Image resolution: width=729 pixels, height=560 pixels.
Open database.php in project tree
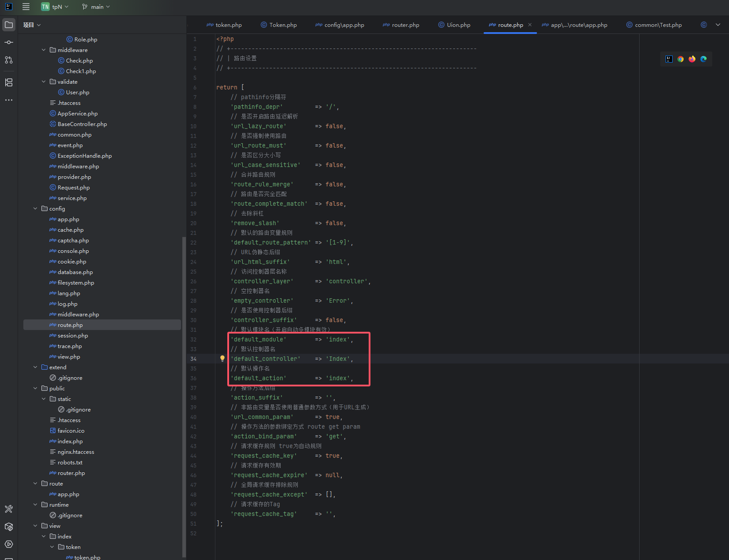(75, 272)
